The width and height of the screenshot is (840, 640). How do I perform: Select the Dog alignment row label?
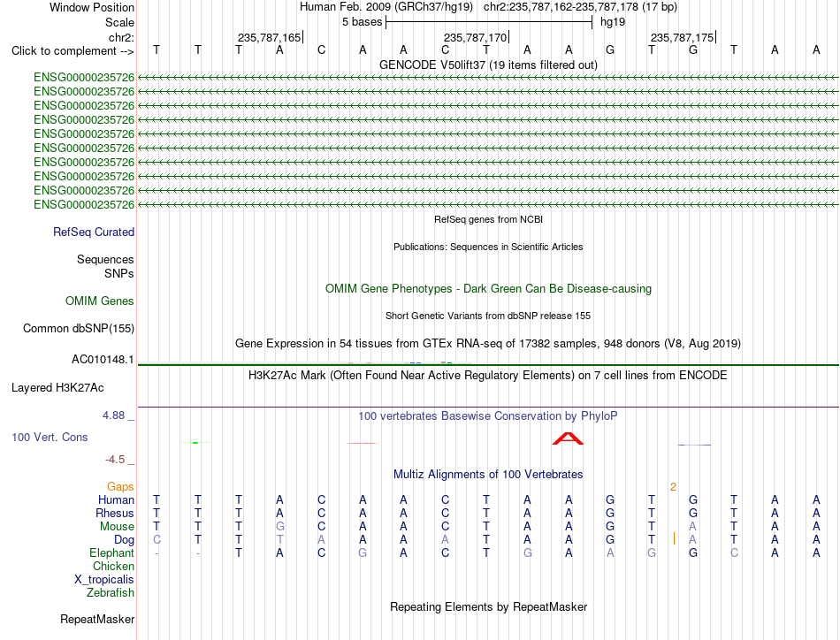124,540
